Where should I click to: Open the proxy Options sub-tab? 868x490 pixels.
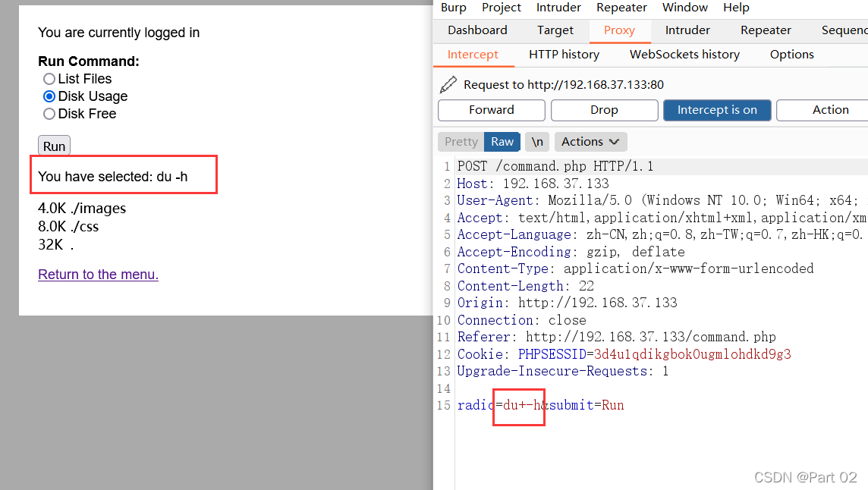click(791, 55)
